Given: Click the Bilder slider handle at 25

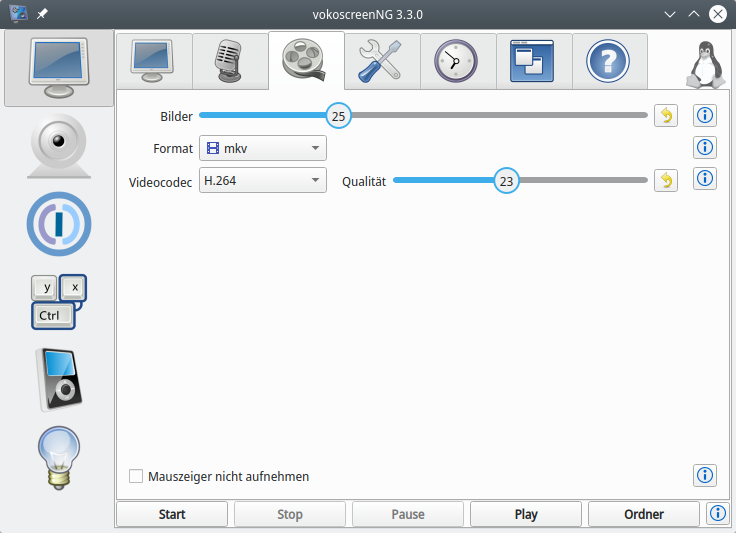Looking at the screenshot, I should pos(338,115).
